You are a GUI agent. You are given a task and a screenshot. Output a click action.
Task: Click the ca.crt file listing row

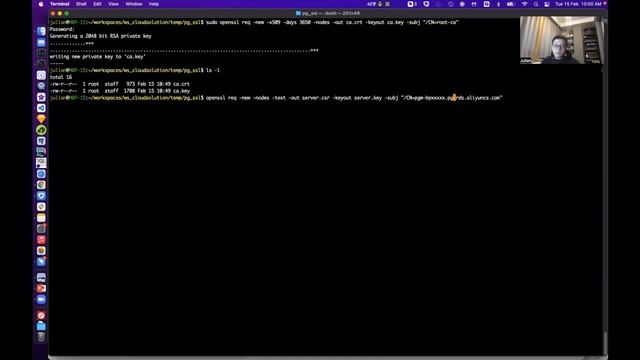120,84
